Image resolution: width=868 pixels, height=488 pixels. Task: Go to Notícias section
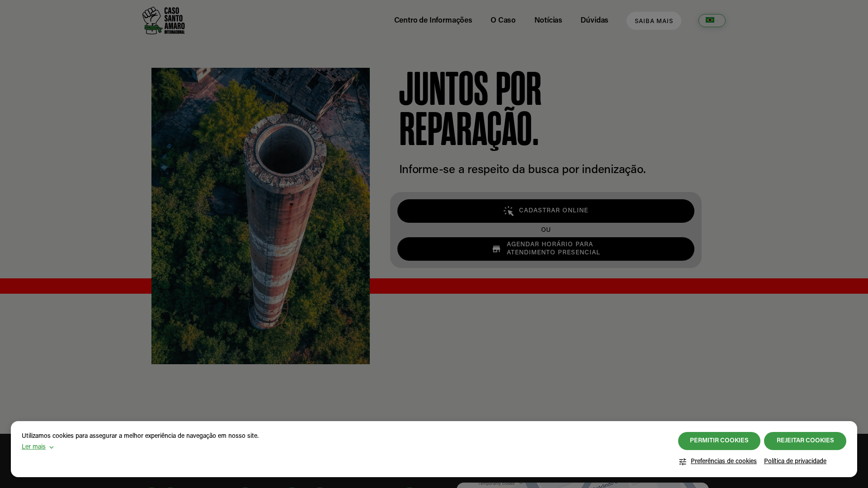[548, 20]
